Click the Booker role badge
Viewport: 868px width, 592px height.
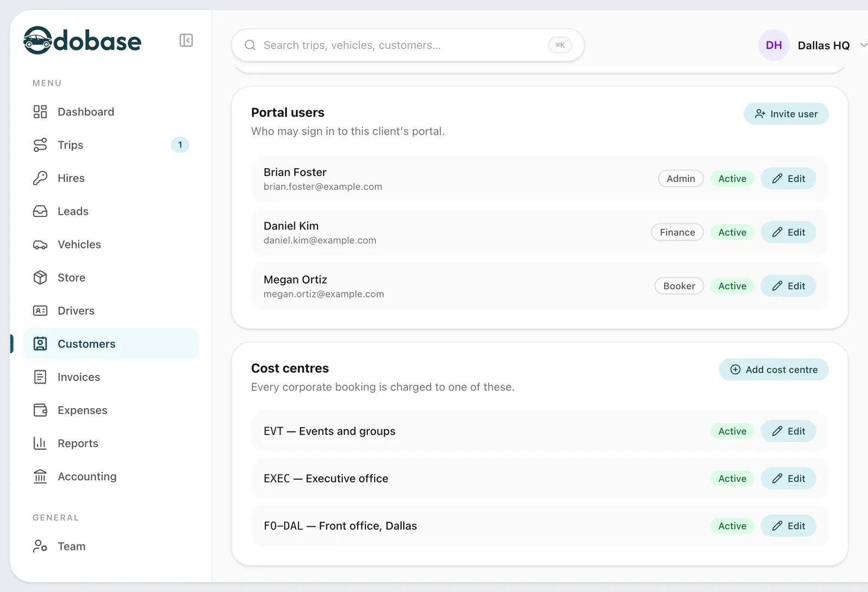679,286
